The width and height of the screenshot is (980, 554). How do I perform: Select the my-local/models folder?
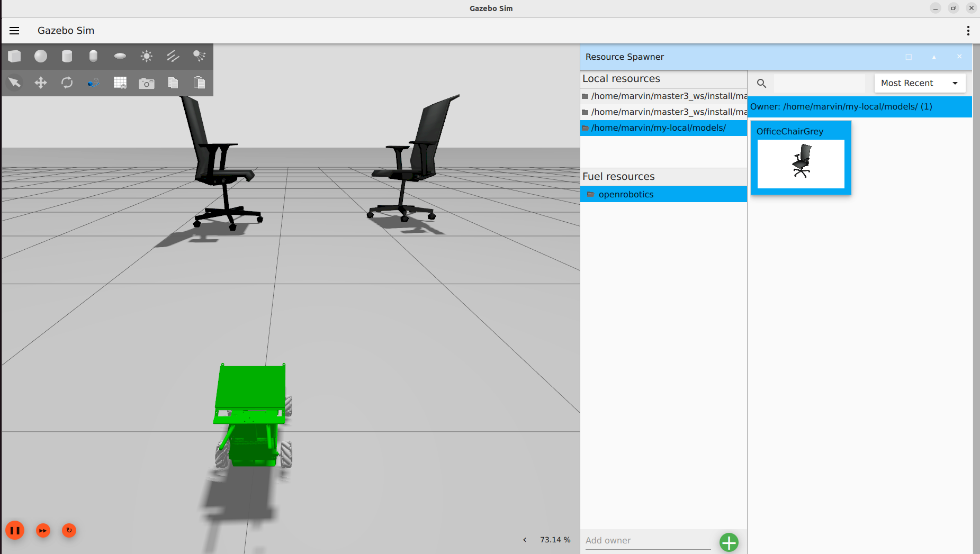pos(658,128)
